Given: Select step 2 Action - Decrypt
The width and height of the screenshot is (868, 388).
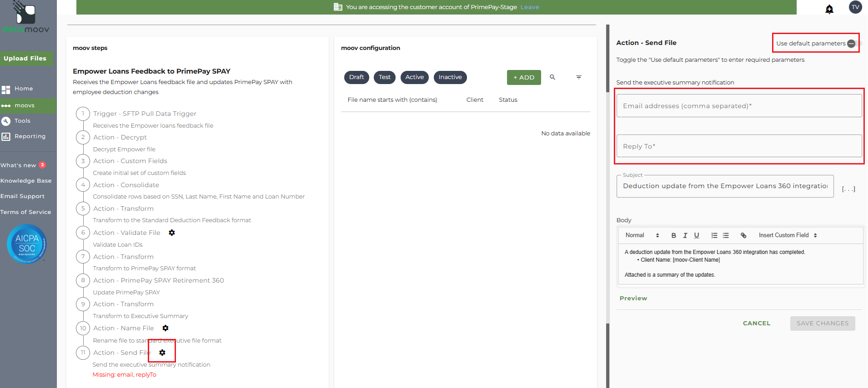Looking at the screenshot, I should coord(120,137).
